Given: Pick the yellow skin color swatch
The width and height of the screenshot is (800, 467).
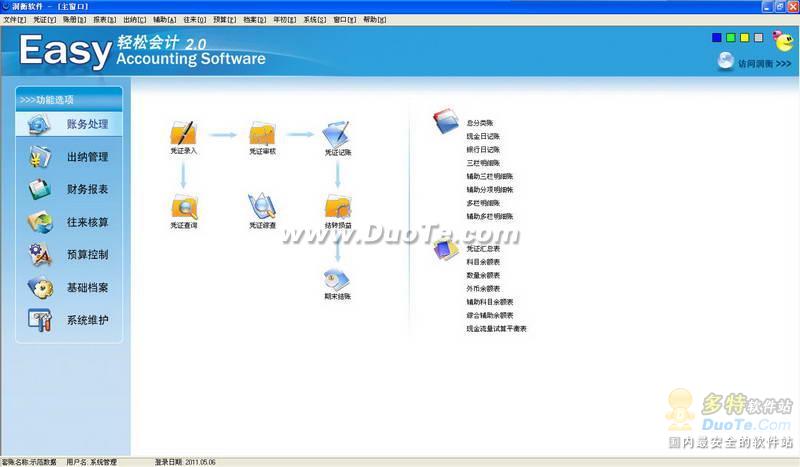Looking at the screenshot, I should 744,37.
